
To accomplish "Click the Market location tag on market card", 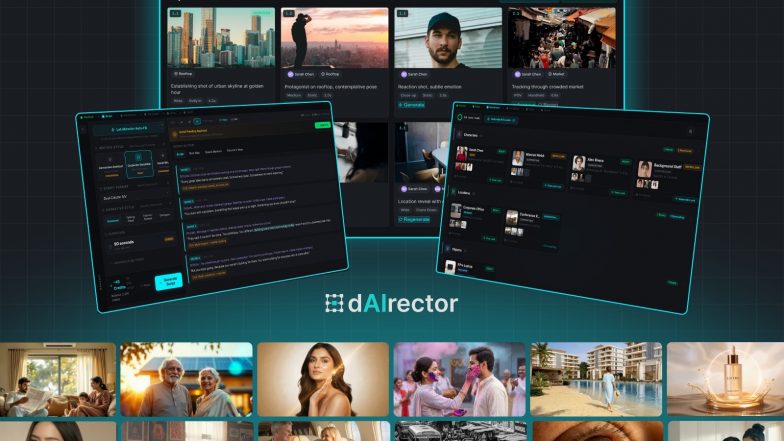I will click(556, 74).
